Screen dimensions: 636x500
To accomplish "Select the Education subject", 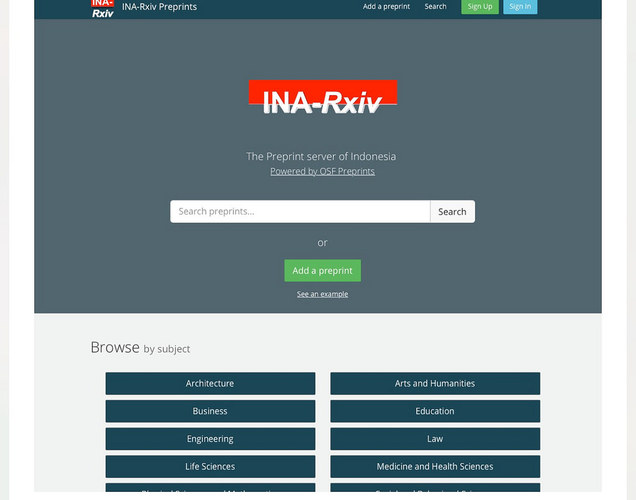I will click(435, 411).
